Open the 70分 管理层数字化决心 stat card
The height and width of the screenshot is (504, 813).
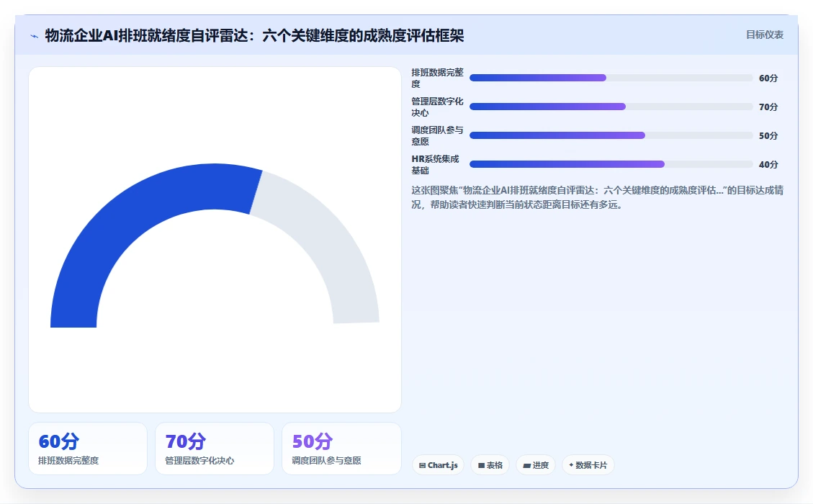point(214,449)
